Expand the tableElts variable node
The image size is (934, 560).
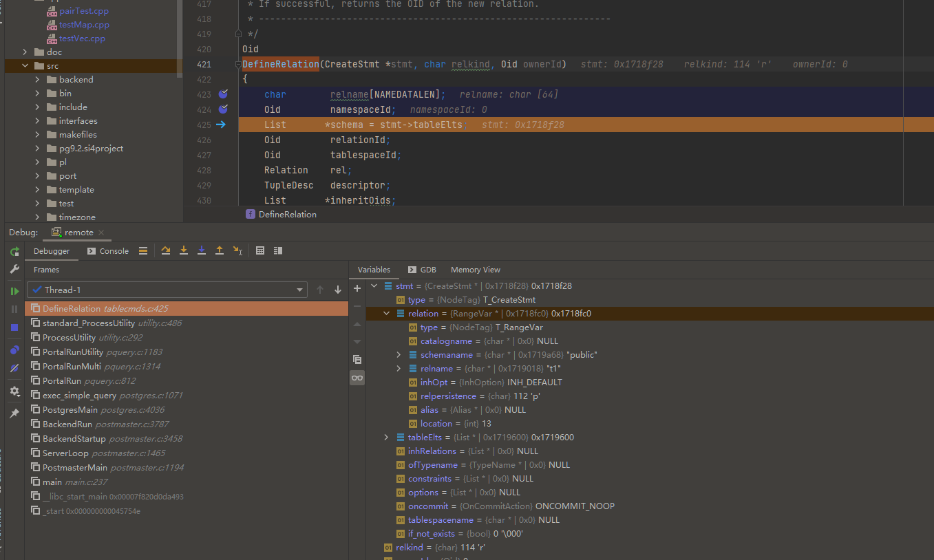[387, 438]
